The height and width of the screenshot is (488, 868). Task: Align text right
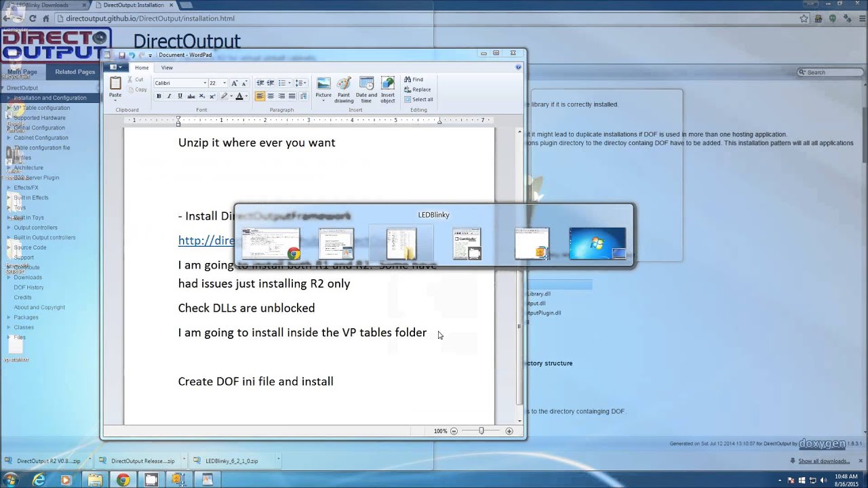click(x=281, y=96)
